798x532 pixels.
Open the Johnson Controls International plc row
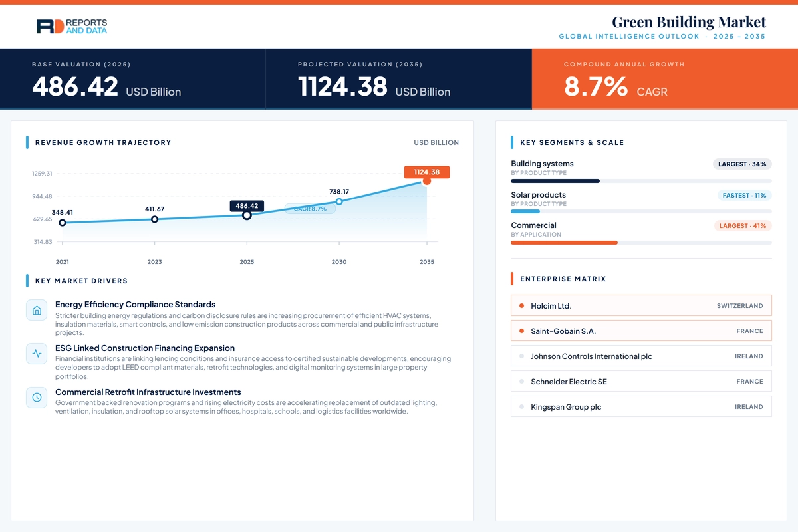pyautogui.click(x=641, y=356)
